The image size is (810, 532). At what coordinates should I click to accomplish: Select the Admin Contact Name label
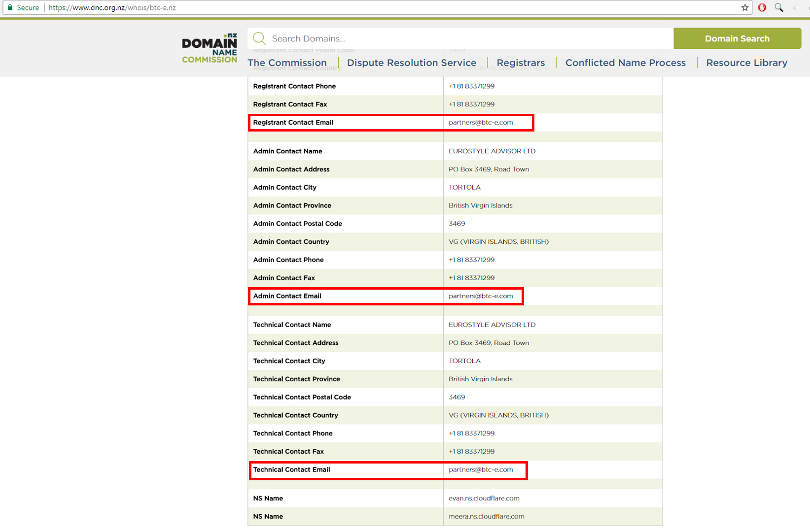[288, 151]
